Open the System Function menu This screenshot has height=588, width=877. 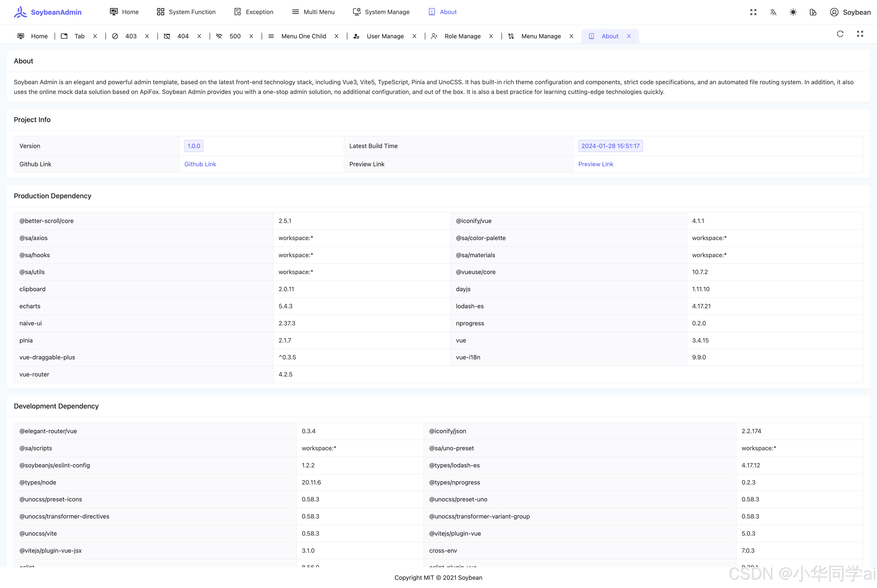pos(186,12)
